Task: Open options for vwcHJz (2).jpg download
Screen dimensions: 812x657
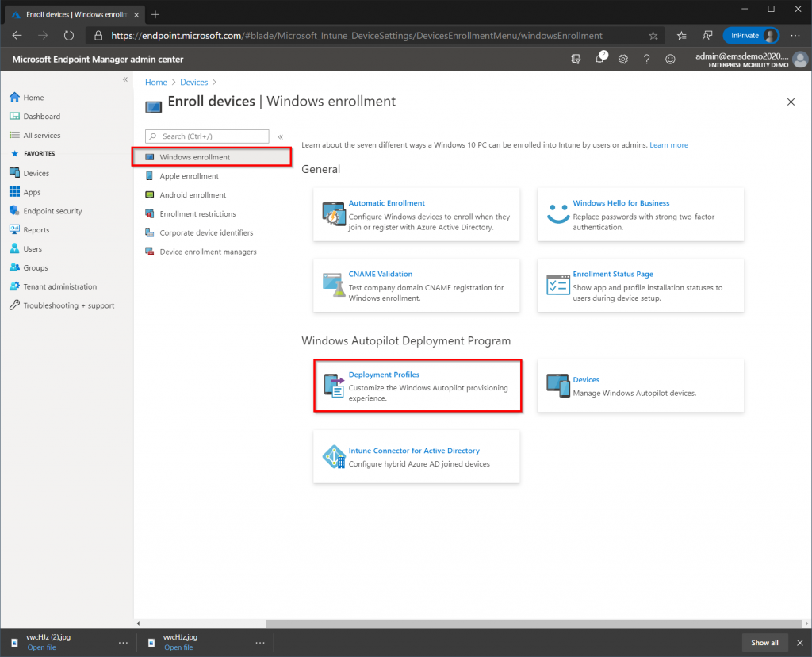Action: [x=123, y=643]
